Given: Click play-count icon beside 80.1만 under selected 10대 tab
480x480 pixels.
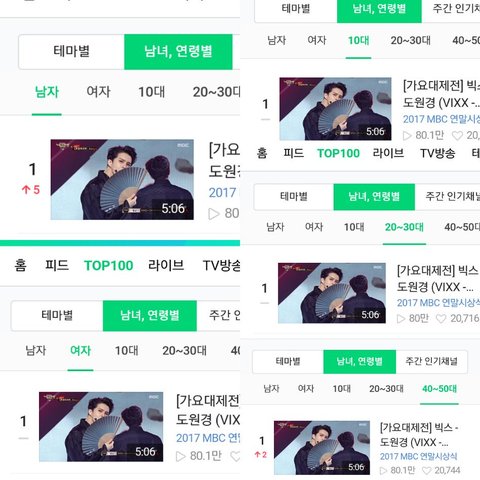Looking at the screenshot, I should 407,135.
